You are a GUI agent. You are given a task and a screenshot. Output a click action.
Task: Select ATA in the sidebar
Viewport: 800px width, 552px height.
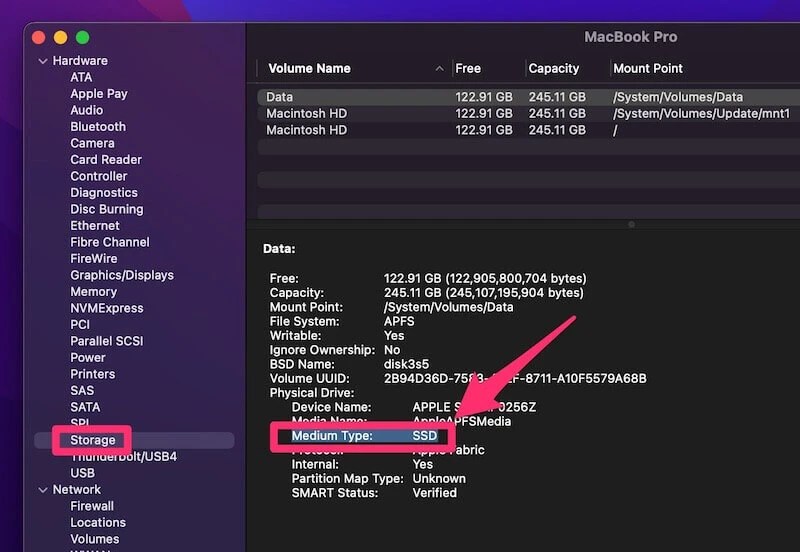(x=81, y=77)
